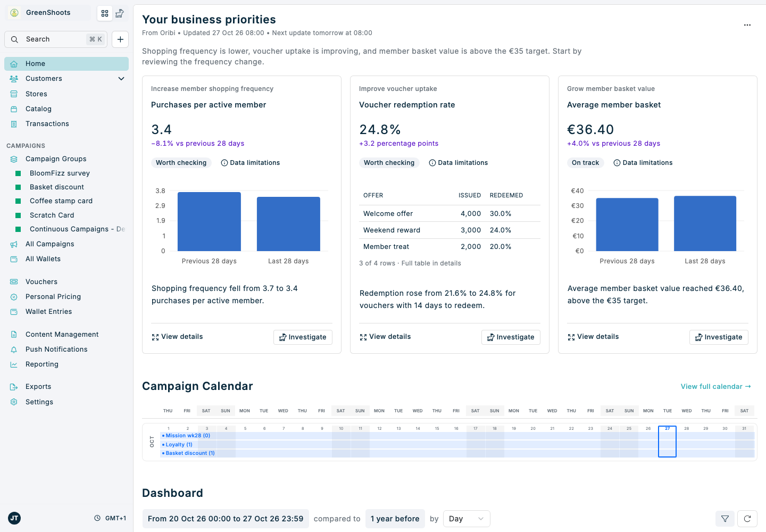Select day 27 on the Campaign Calendar
Viewport: 766px width, 532px height.
click(667, 442)
